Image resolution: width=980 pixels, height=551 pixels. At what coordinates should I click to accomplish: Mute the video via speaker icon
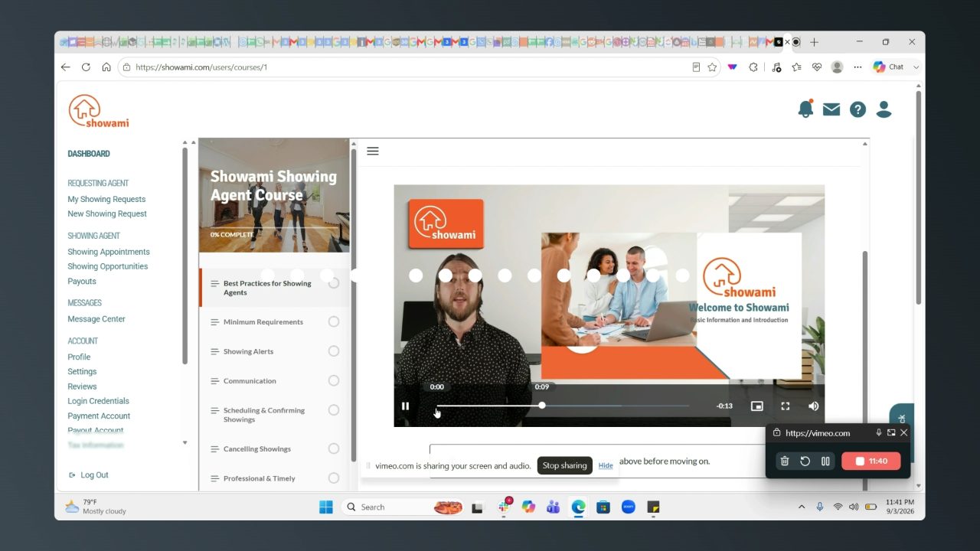point(813,406)
